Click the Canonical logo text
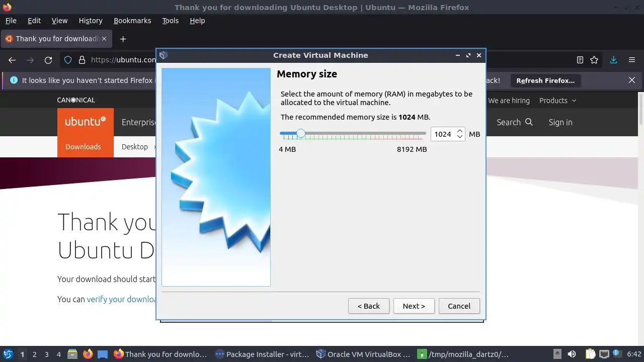Image resolution: width=644 pixels, height=362 pixels. tap(76, 100)
